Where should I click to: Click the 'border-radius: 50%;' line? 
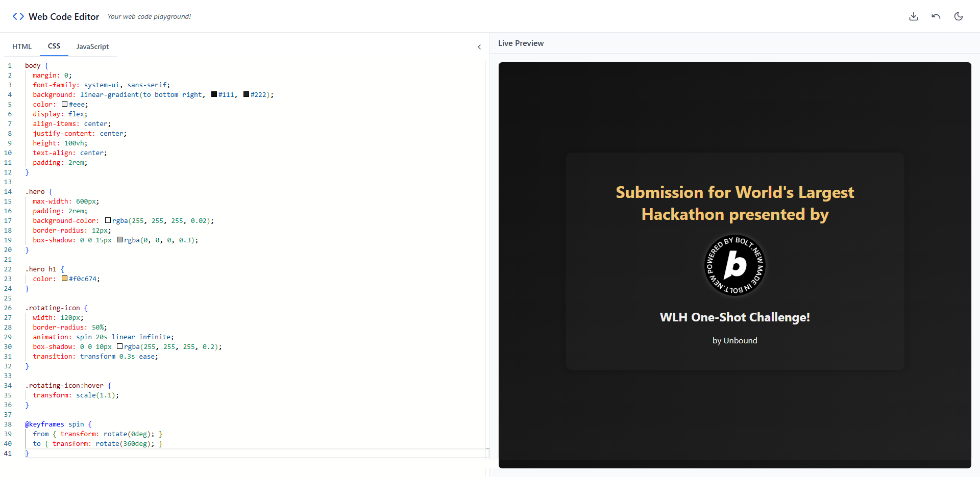point(70,327)
